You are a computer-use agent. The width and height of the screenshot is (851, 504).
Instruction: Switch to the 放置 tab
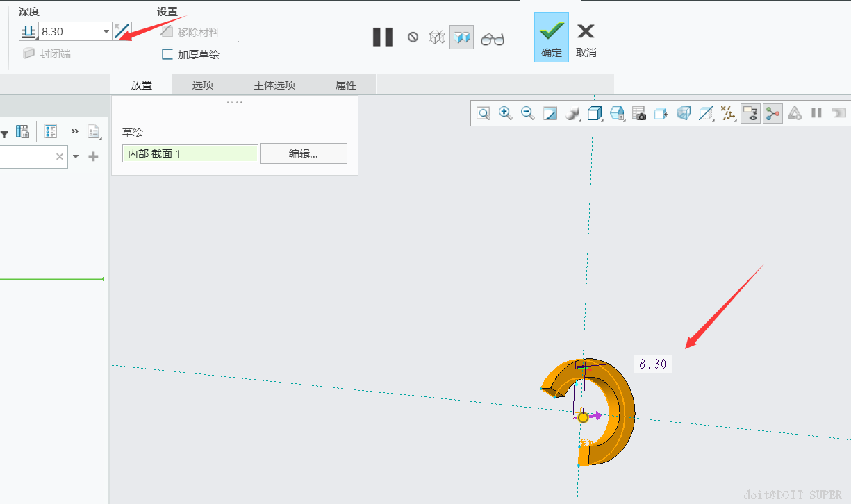(x=142, y=85)
